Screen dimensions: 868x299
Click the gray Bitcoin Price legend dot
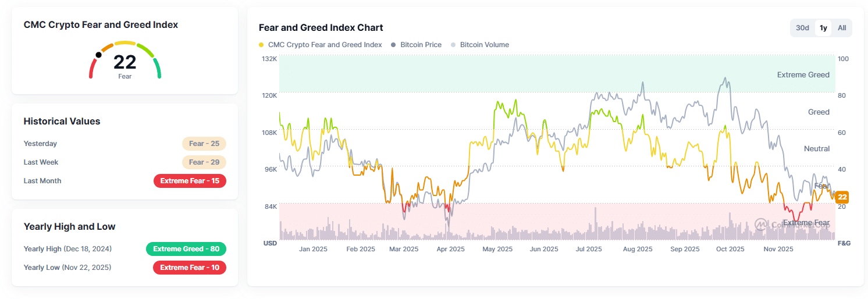click(394, 45)
